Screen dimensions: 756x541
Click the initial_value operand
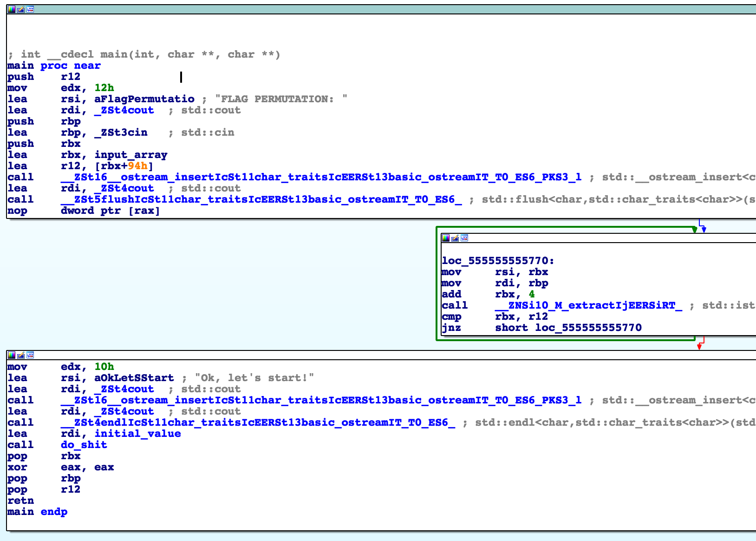[137, 434]
